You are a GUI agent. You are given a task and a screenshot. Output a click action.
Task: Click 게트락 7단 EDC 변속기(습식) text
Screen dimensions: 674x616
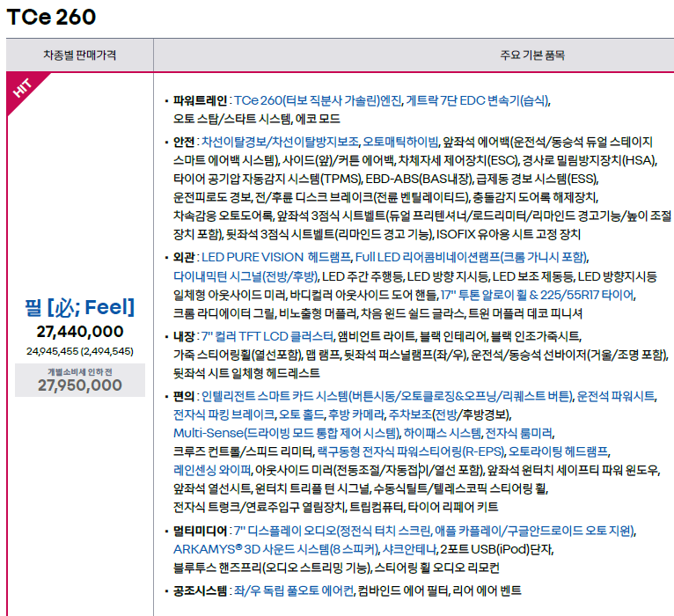click(477, 100)
